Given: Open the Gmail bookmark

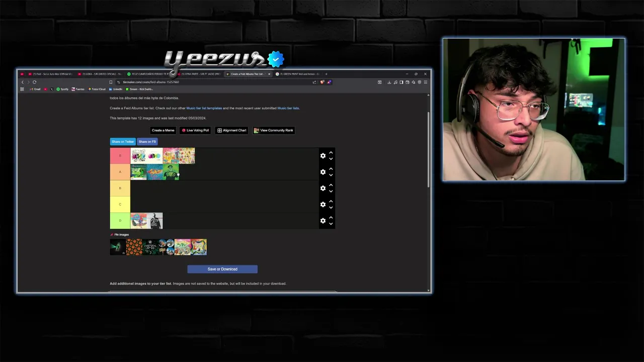Looking at the screenshot, I should (35, 89).
